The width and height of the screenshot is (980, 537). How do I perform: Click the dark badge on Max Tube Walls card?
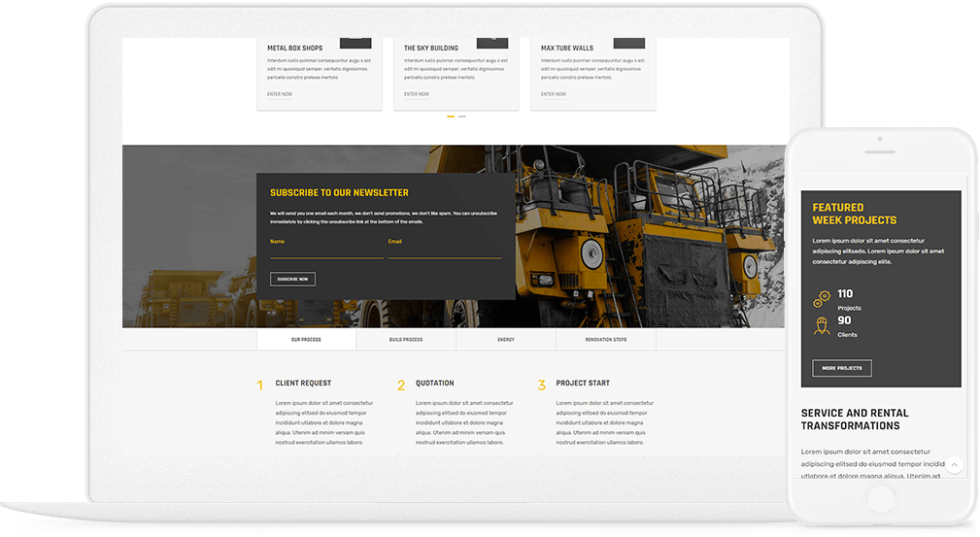(x=628, y=43)
